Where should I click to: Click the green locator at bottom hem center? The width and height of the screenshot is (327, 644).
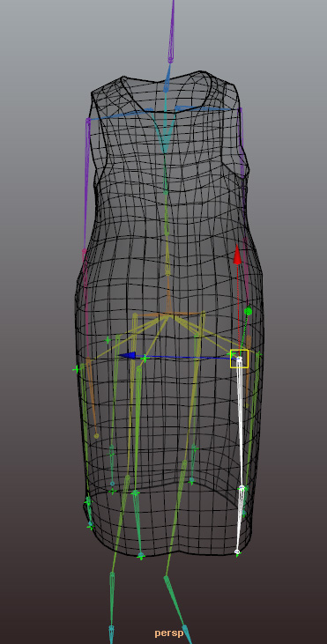141,556
